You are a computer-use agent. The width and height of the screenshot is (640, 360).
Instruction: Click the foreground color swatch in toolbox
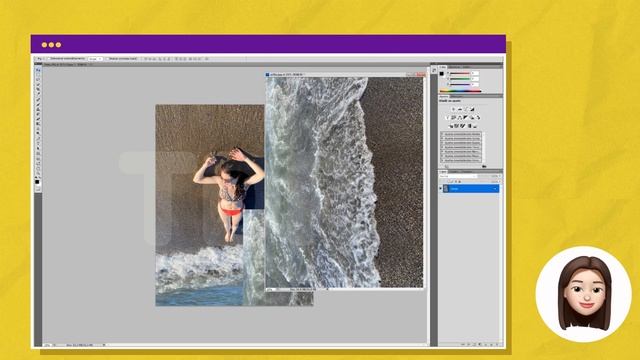pyautogui.click(x=37, y=181)
